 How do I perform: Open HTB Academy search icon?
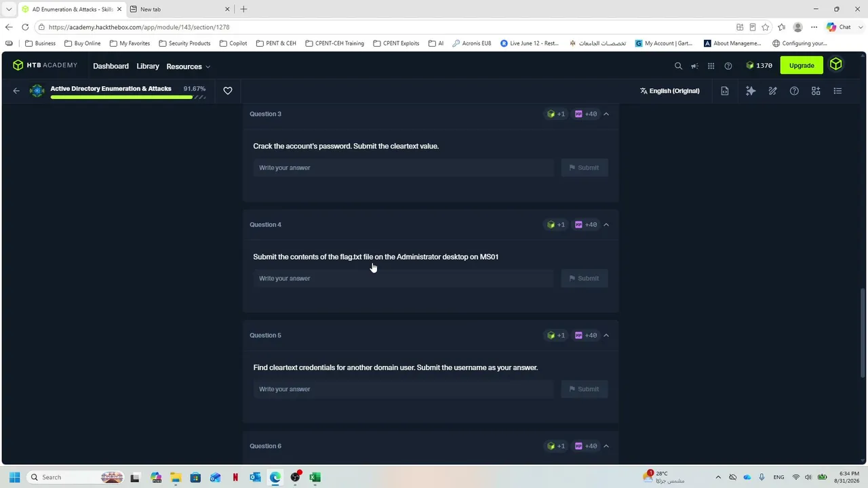pos(678,66)
